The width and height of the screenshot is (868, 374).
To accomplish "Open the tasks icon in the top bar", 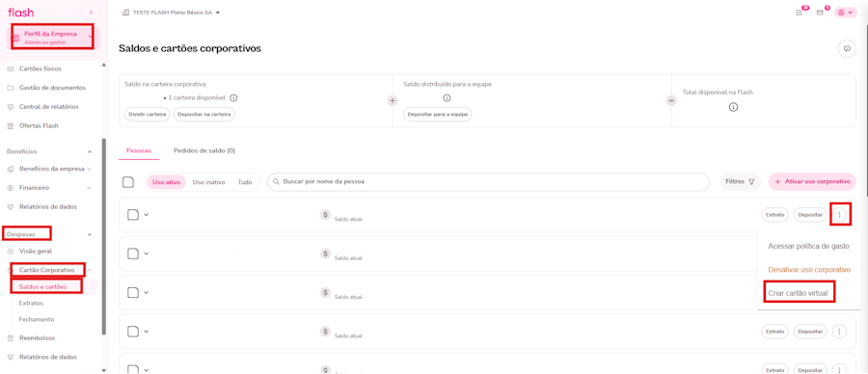I will pyautogui.click(x=800, y=13).
